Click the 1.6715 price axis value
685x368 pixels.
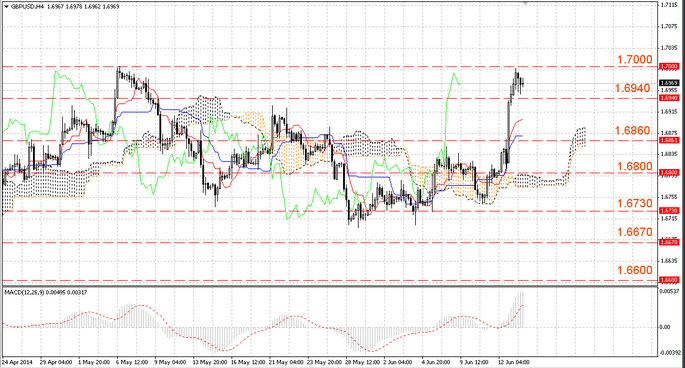(x=669, y=218)
